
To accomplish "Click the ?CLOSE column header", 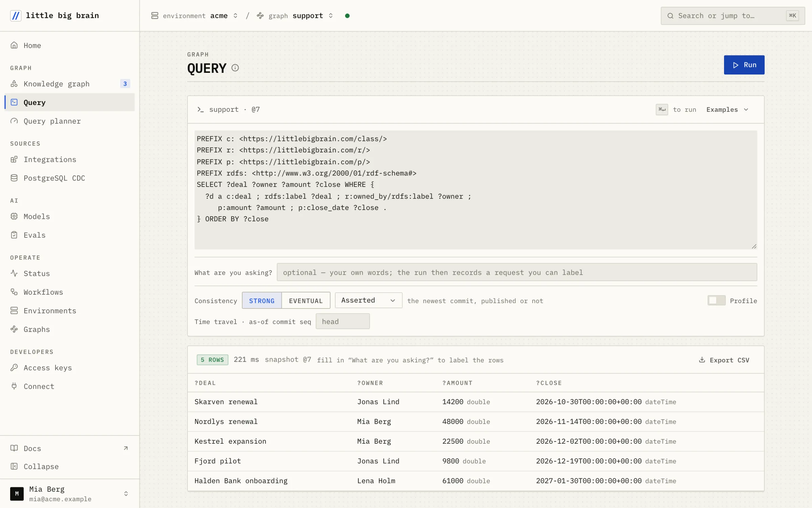I will click(549, 383).
